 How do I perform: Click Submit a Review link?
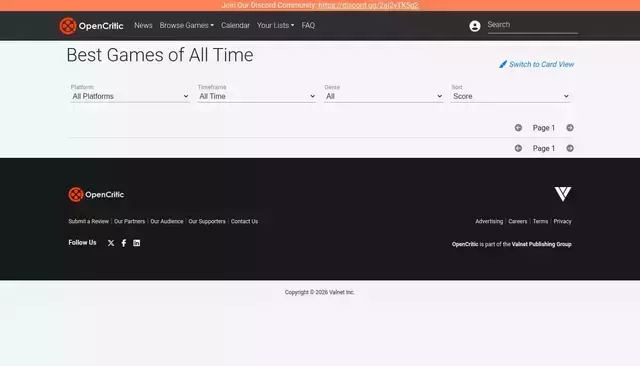tap(89, 221)
